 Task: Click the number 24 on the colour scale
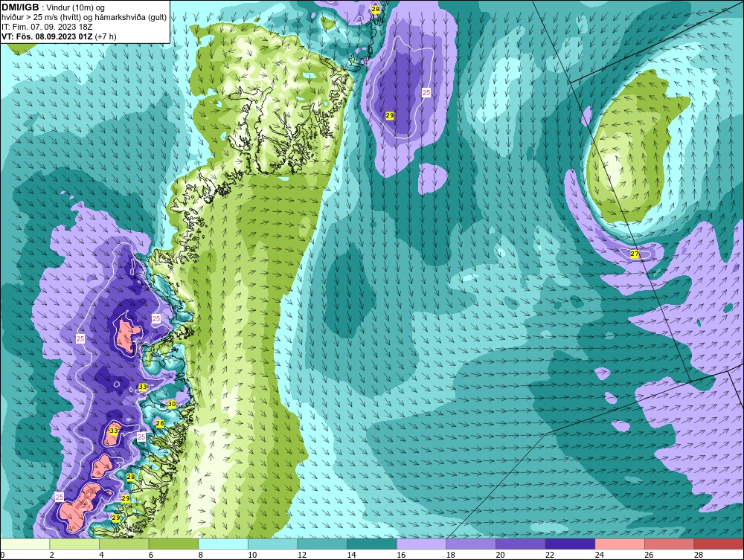[x=599, y=555]
